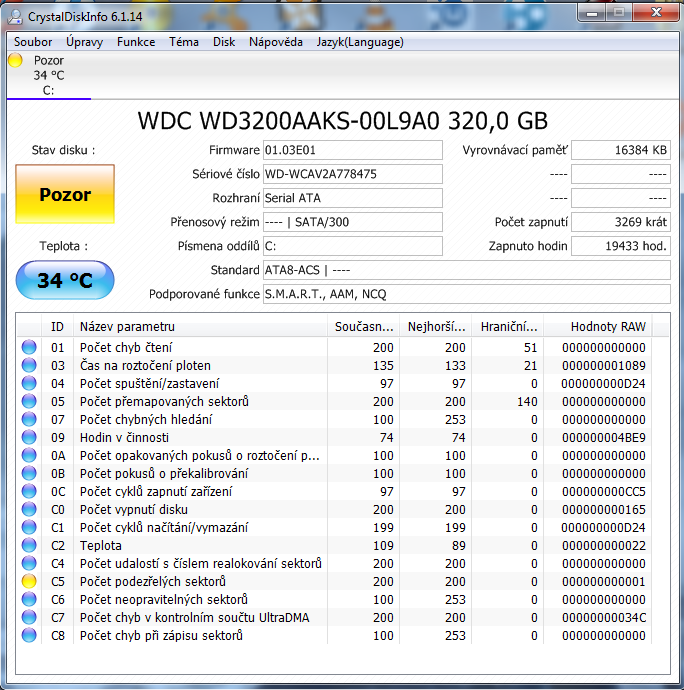Click the Název parametru column header
This screenshot has width=684, height=690.
coord(200,327)
